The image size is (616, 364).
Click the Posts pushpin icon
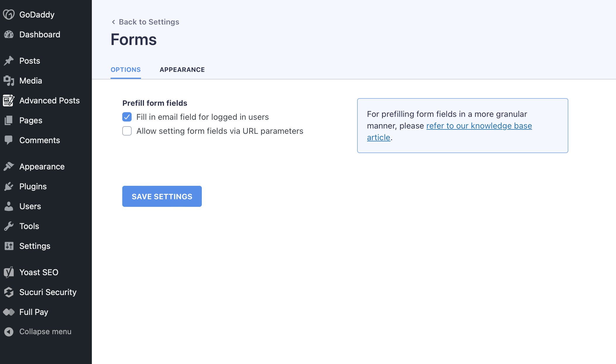[x=9, y=61]
